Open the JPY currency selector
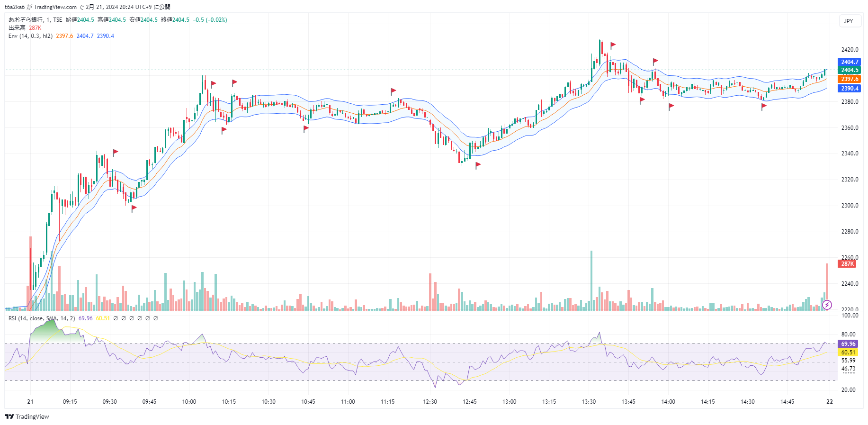The image size is (868, 425). pyautogui.click(x=849, y=21)
